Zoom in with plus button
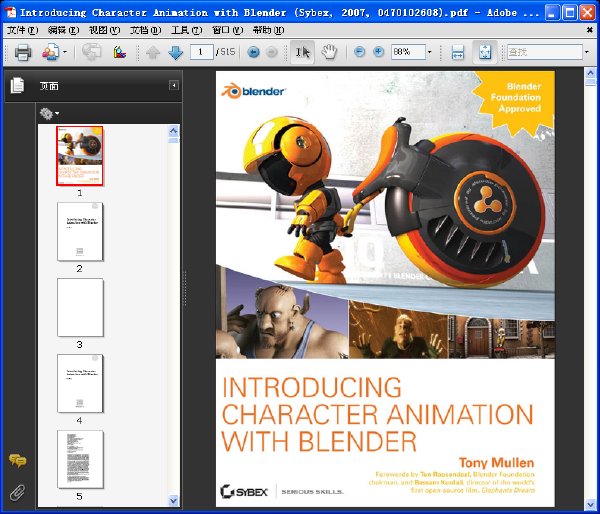 378,52
